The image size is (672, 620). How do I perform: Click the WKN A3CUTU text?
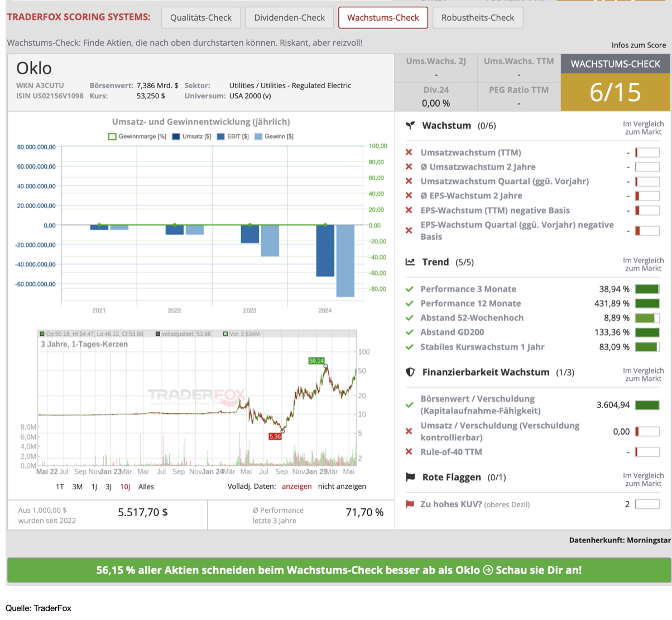coord(40,85)
